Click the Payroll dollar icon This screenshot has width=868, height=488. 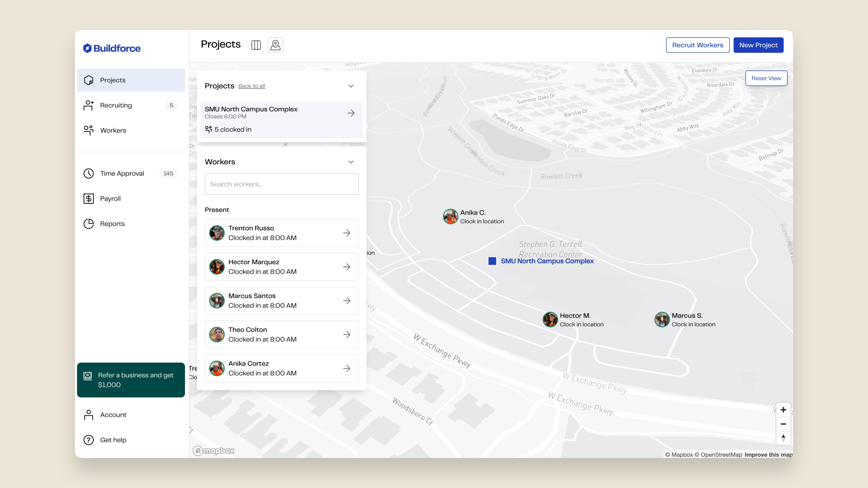pyautogui.click(x=89, y=199)
